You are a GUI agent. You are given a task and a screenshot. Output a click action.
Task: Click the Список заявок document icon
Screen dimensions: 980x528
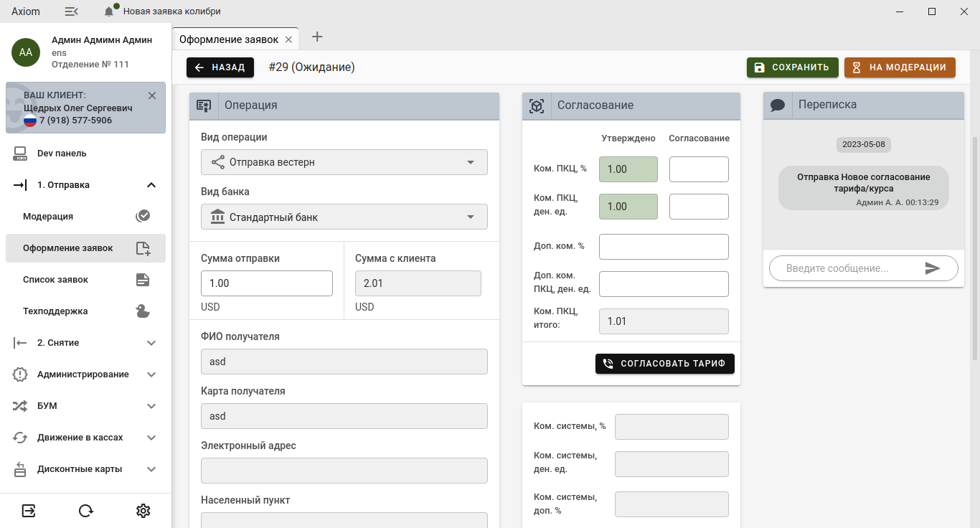coord(143,280)
